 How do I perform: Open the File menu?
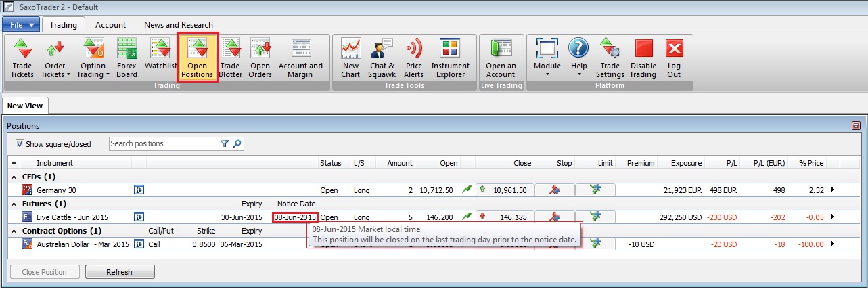point(22,25)
